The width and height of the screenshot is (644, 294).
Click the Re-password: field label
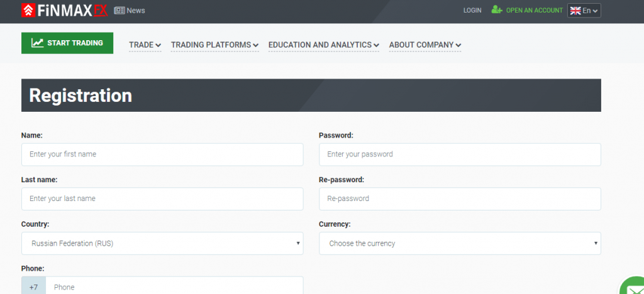tap(341, 180)
